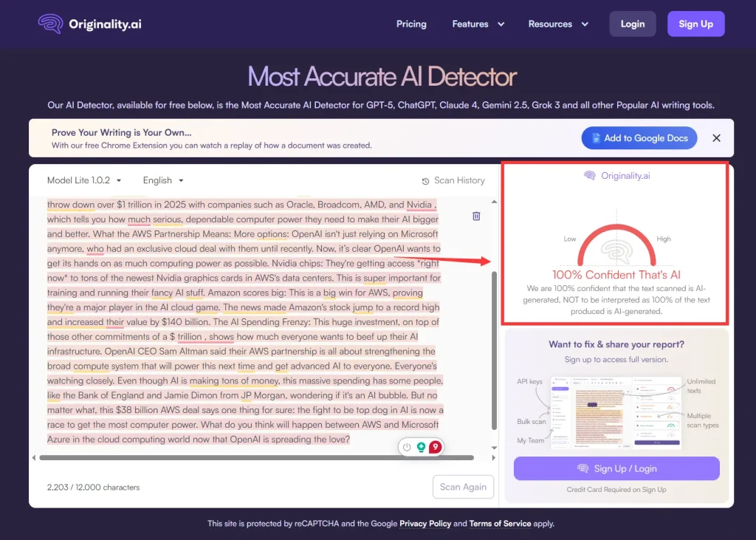Expand the Model Lite 1.0.2 dropdown
The image size is (756, 540).
[x=84, y=180]
